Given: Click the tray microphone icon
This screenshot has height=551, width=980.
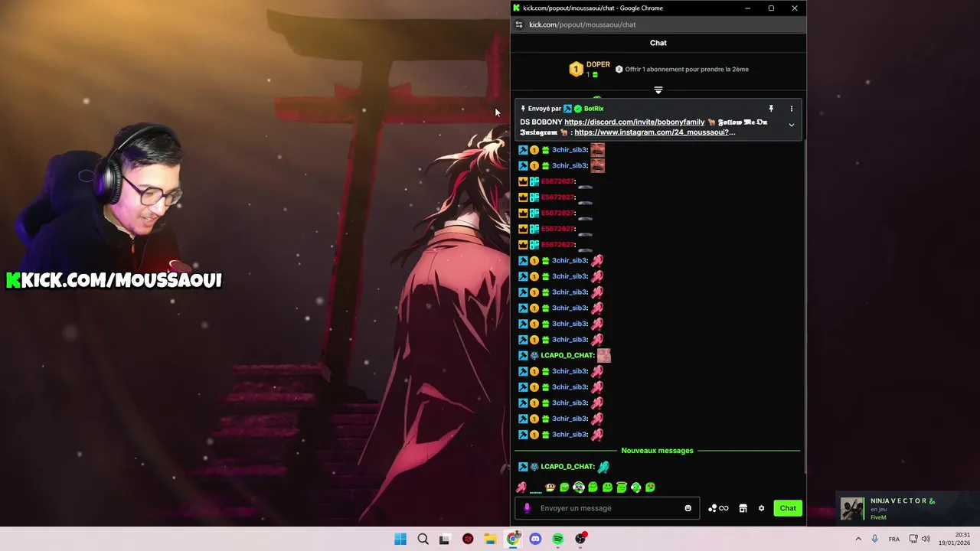Looking at the screenshot, I should [874, 539].
